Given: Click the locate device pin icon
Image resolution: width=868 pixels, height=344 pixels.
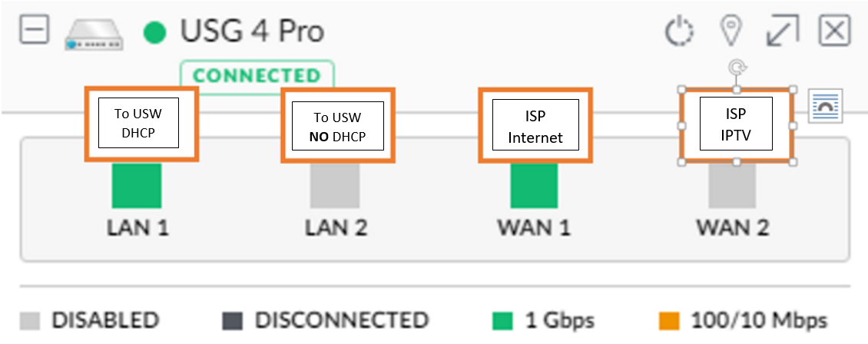Looking at the screenshot, I should pos(731,31).
